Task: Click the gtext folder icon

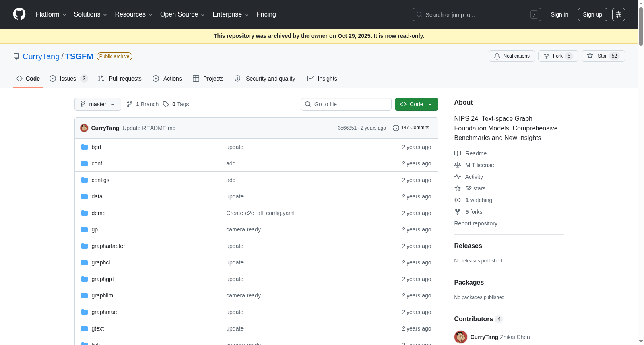Action: [85, 328]
